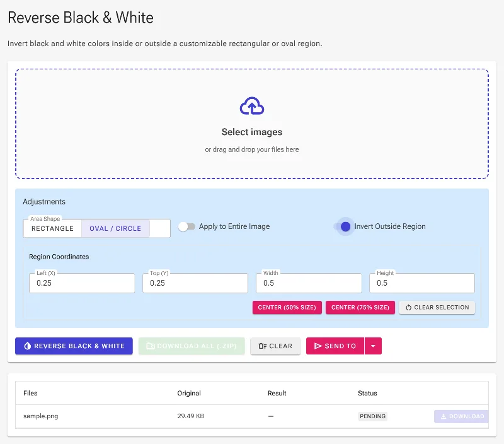Click the cloud upload icon
Image resolution: width=504 pixels, height=444 pixels.
click(252, 106)
